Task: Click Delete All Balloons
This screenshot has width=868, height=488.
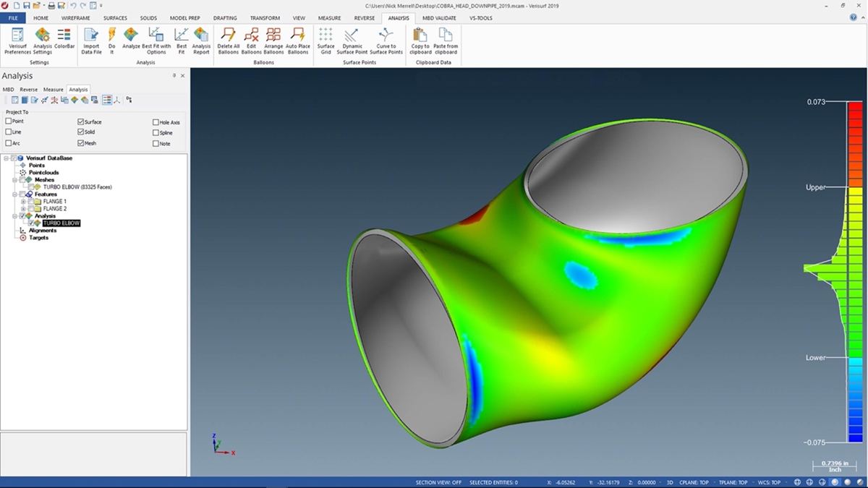Action: (229, 35)
